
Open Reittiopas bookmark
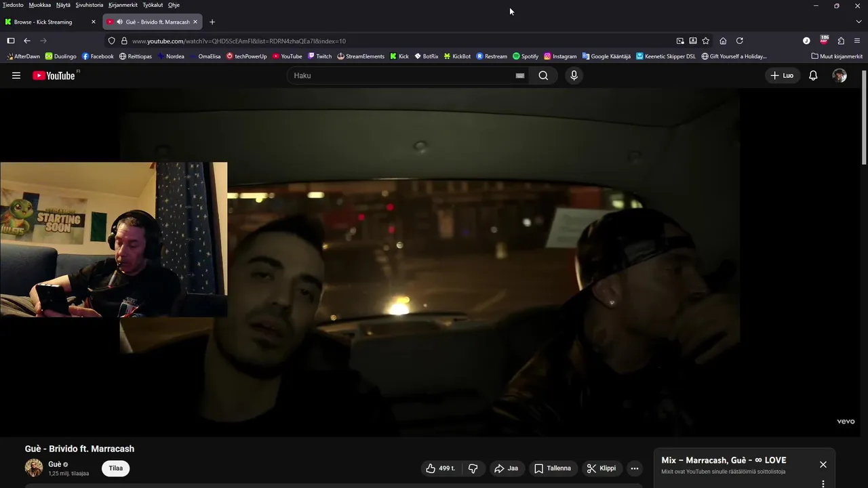[136, 56]
